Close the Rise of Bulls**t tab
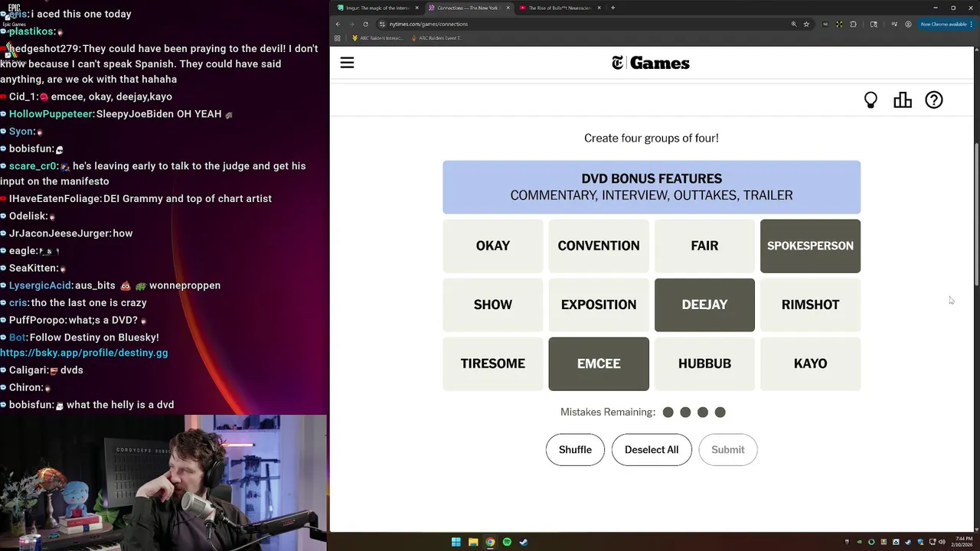This screenshot has width=980, height=551. pos(599,8)
